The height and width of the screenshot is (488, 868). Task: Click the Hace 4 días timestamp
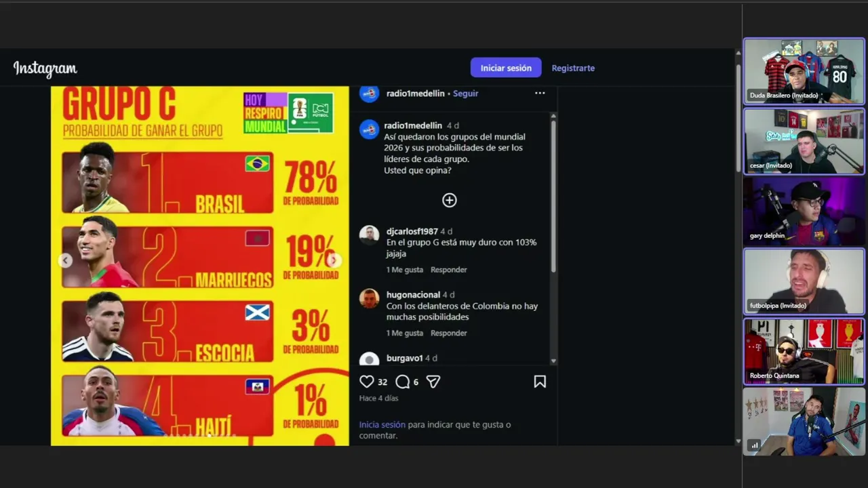click(x=378, y=398)
